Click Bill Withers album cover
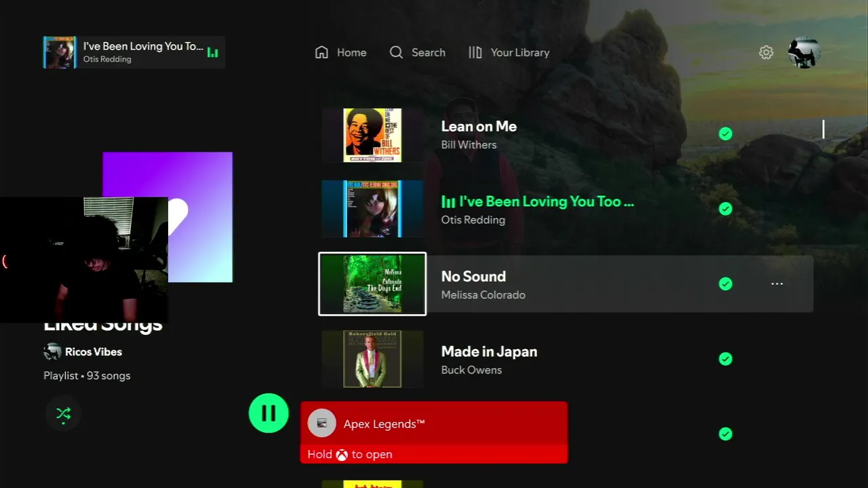The width and height of the screenshot is (868, 488). click(372, 135)
